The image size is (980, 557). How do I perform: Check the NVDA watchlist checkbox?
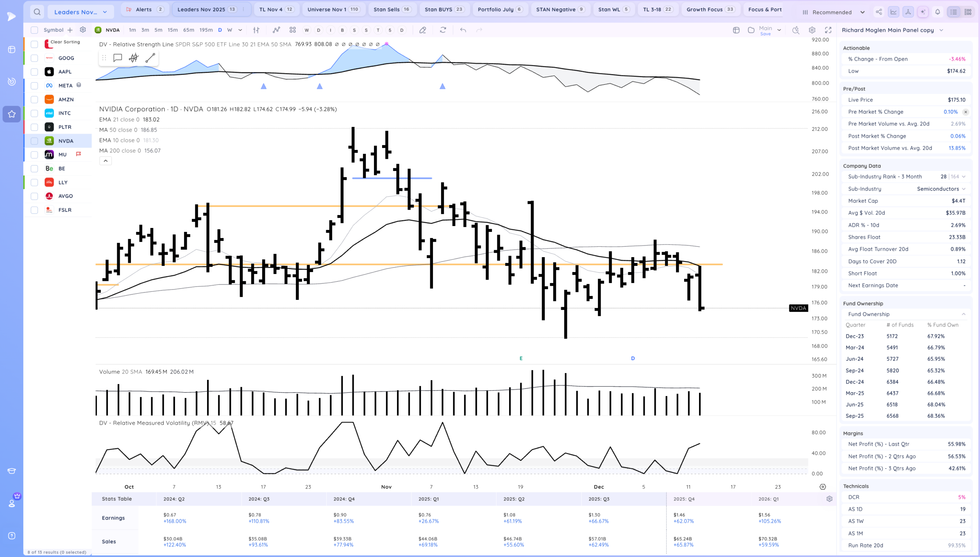pos(34,141)
